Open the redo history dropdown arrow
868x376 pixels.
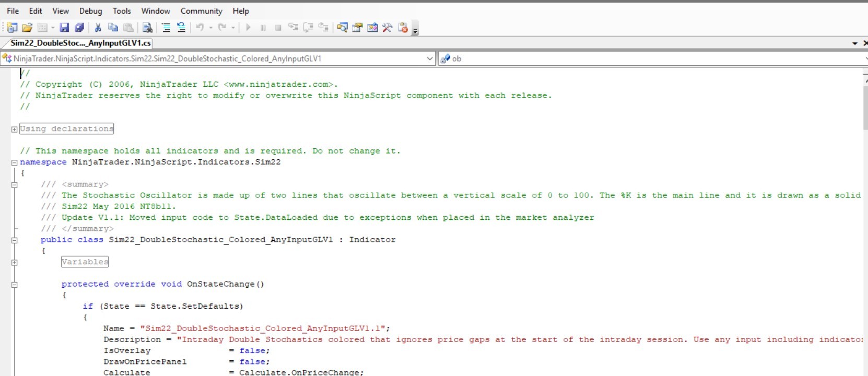click(x=233, y=28)
